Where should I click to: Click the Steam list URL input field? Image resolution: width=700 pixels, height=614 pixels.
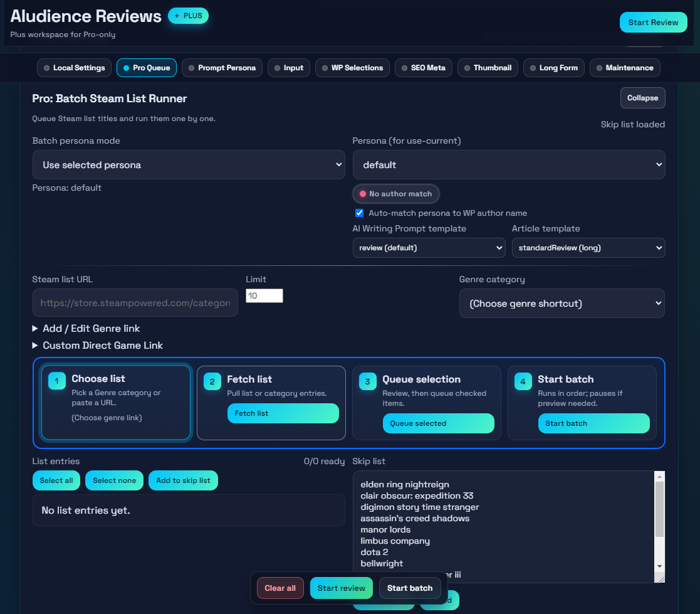coord(135,303)
